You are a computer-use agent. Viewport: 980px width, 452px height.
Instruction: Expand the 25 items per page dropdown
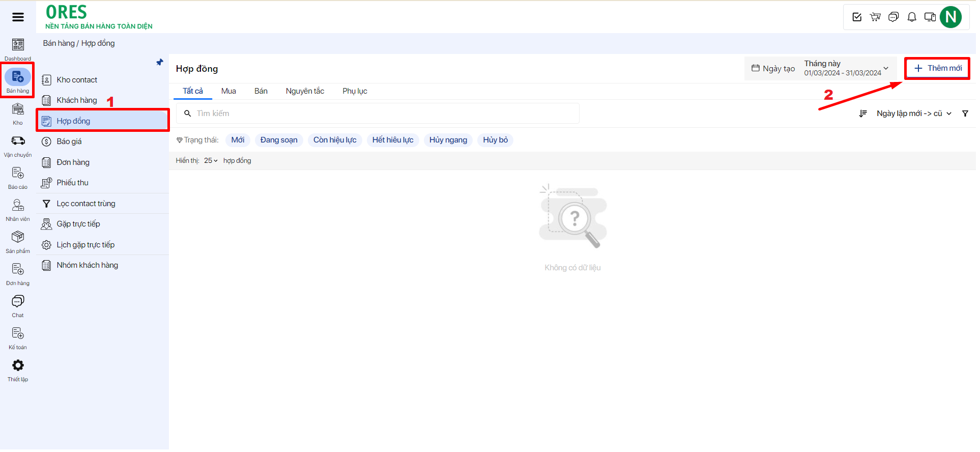[211, 161]
